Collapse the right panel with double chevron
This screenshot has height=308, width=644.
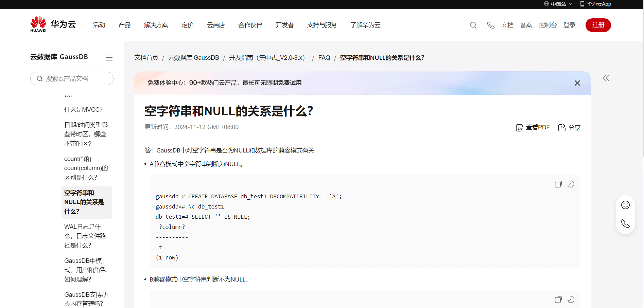(x=606, y=78)
